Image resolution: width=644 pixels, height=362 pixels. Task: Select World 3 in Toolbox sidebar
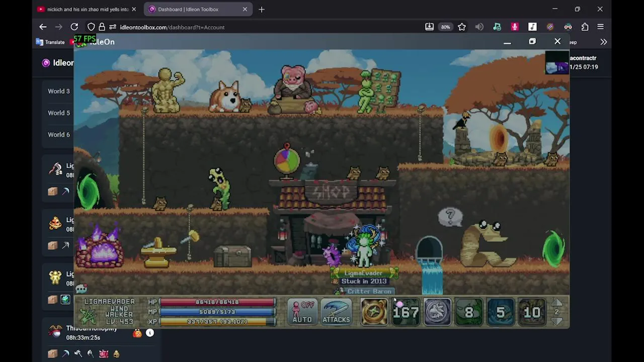click(59, 91)
